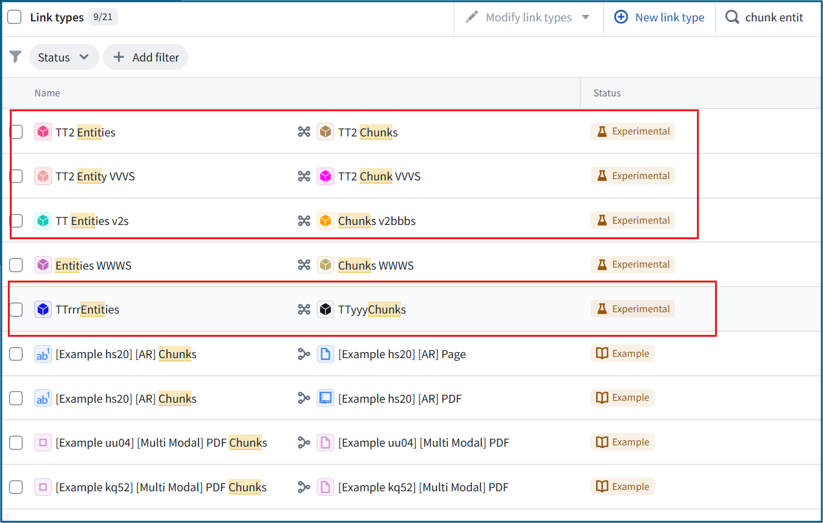Expand the Modify link types dropdown
Viewport: 823px width, 523px height.
tap(528, 17)
